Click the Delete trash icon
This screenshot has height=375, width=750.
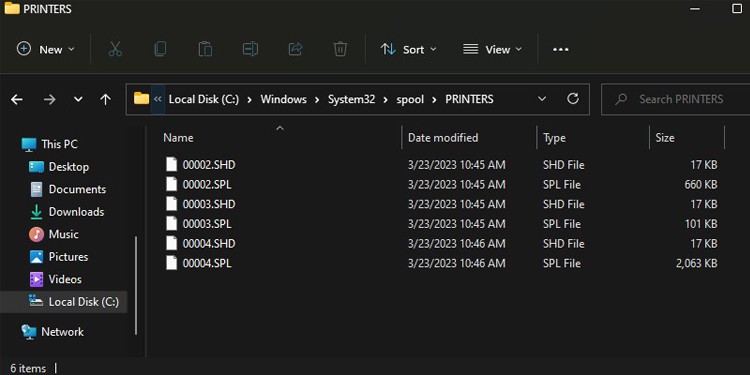pos(340,49)
